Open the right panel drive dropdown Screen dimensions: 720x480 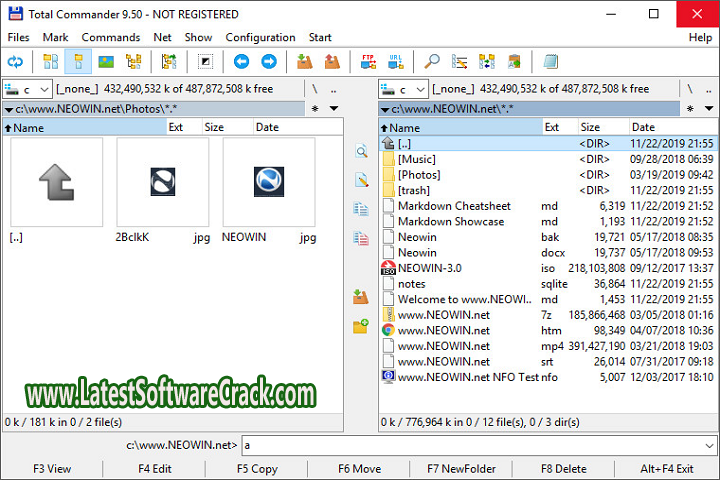(x=405, y=89)
